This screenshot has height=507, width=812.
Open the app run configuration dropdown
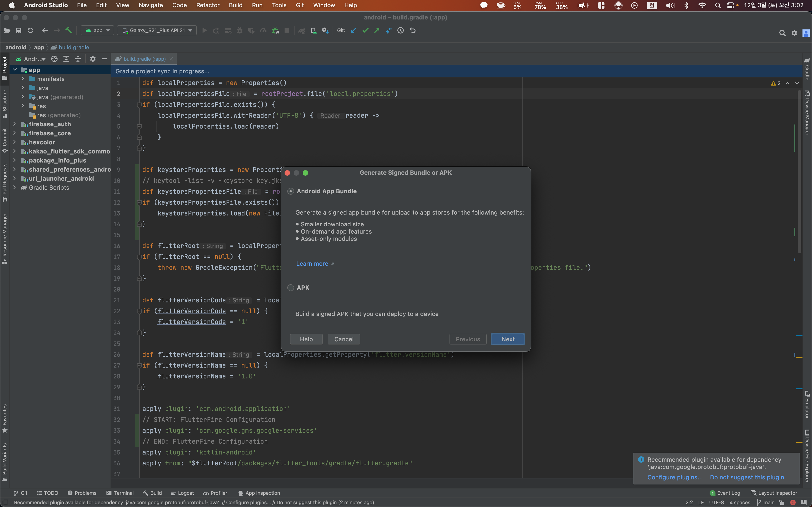click(97, 31)
